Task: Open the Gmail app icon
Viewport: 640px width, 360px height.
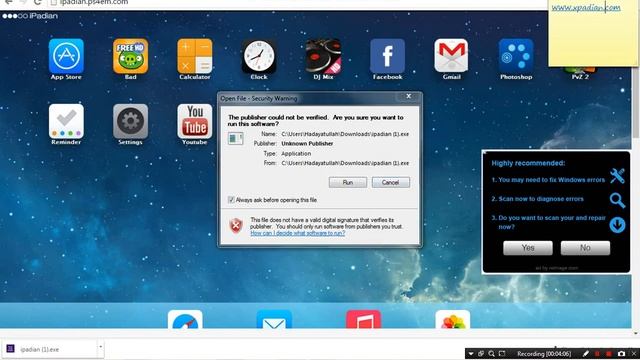Action: [x=451, y=56]
